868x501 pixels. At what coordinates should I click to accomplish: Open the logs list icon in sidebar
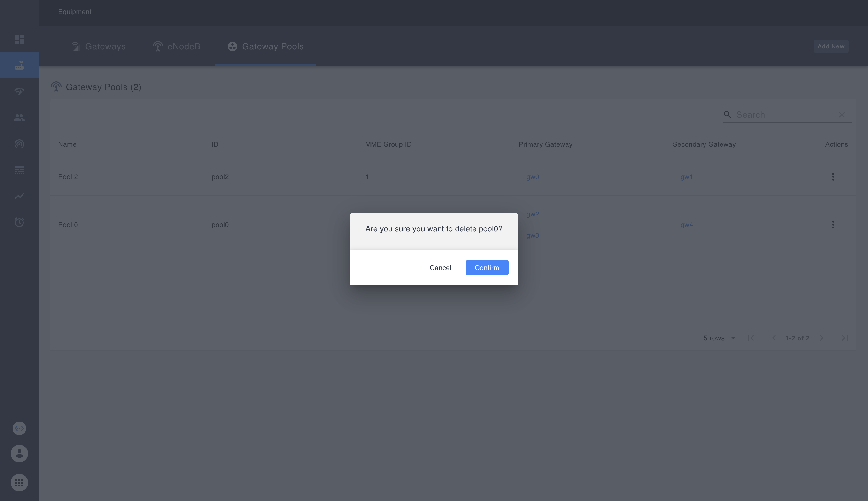point(19,170)
